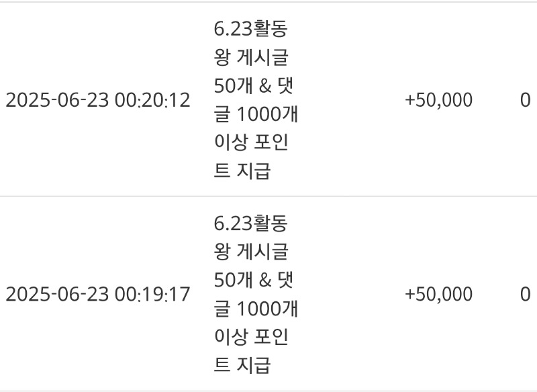The height and width of the screenshot is (392, 537).
Task: Click +50,000 points in the 00:19:17 row
Action: tap(439, 295)
